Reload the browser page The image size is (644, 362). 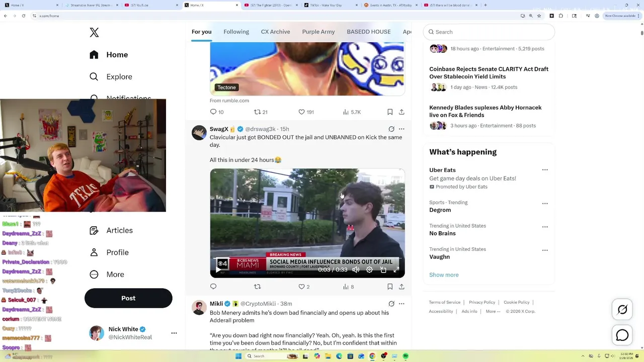coord(23,16)
